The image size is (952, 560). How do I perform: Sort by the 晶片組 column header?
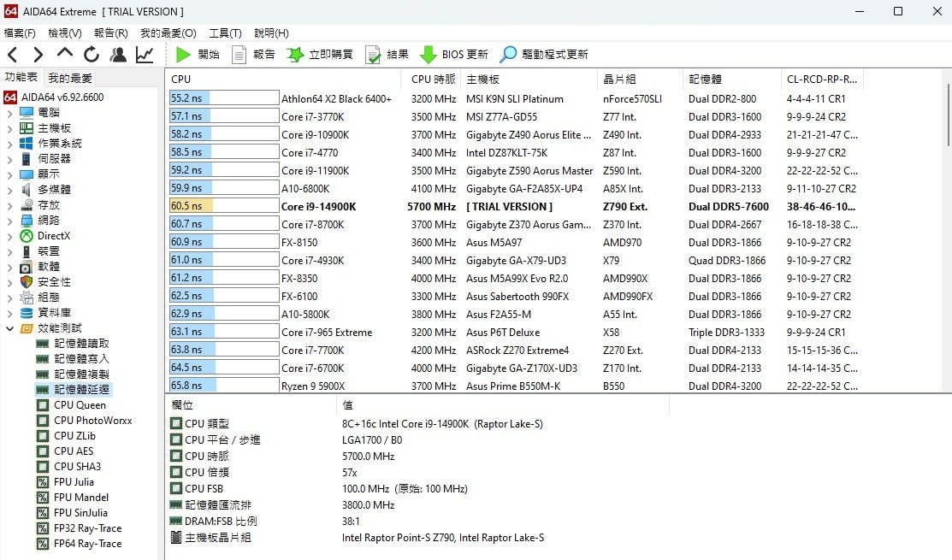(641, 79)
